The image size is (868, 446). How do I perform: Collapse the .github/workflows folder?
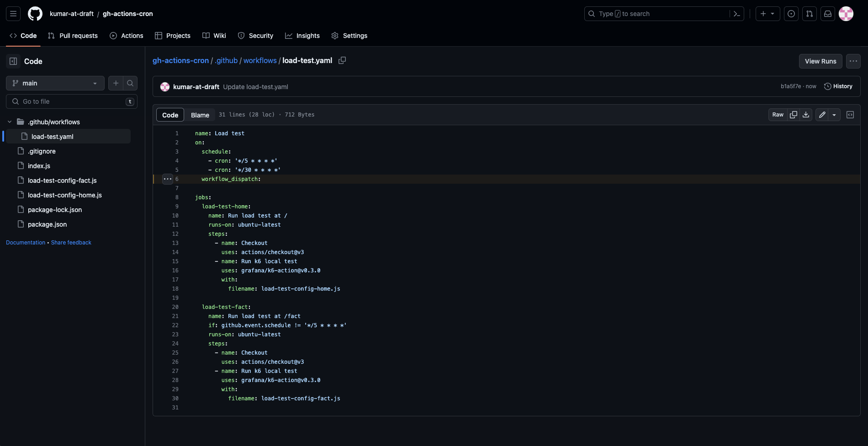click(10, 122)
